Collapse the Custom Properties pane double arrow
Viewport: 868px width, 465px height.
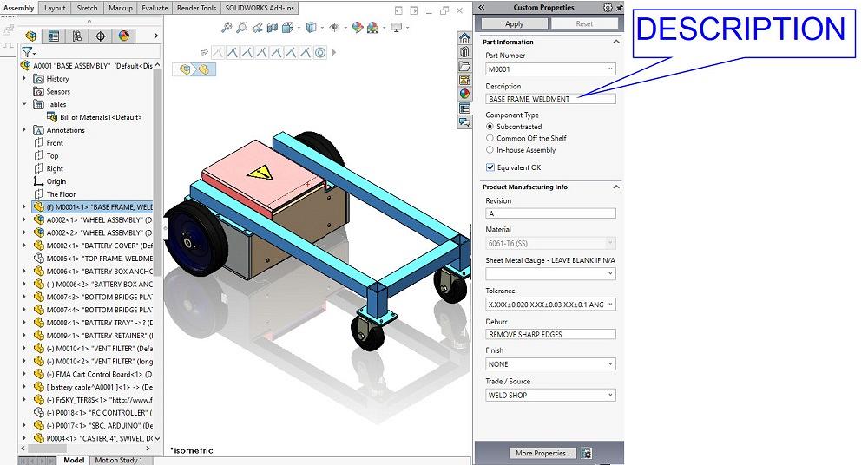pyautogui.click(x=482, y=8)
